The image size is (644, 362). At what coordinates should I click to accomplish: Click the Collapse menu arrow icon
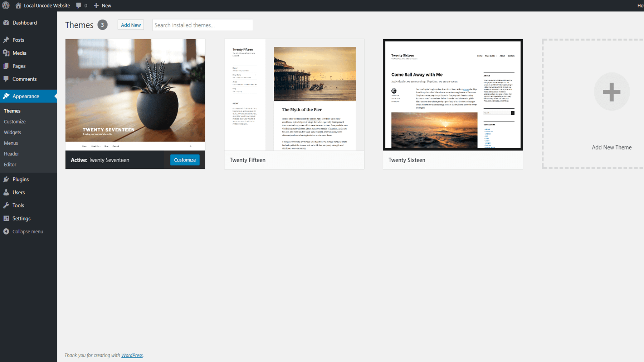tap(6, 232)
